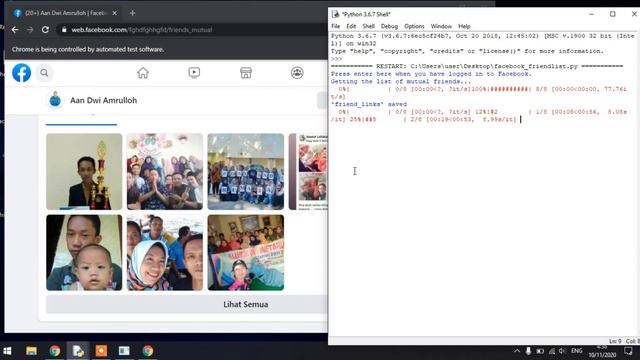
Task: Click the microphone tray icon
Action: point(528,351)
